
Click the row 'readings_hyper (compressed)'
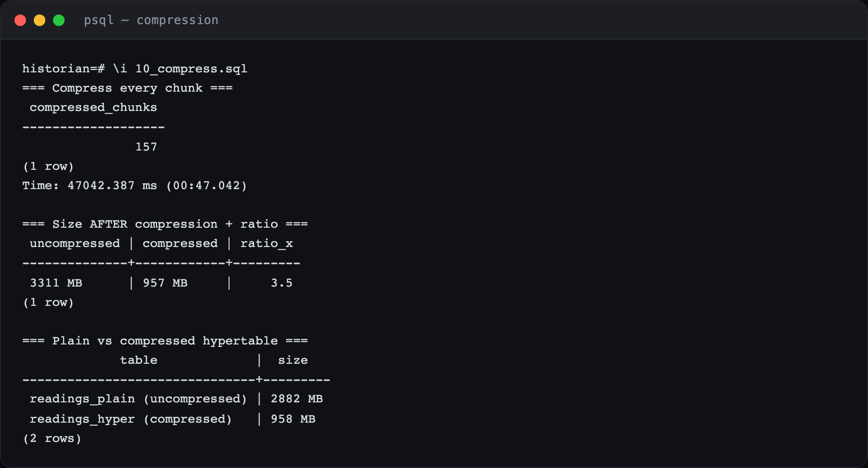coord(172,419)
